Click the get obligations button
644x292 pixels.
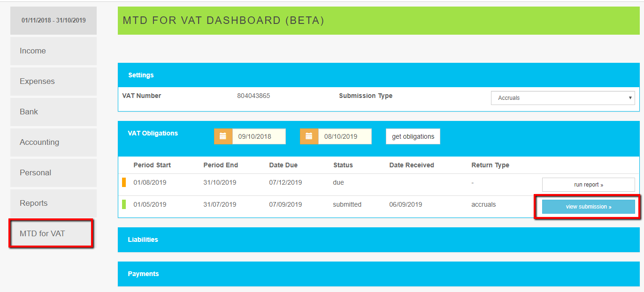click(413, 136)
